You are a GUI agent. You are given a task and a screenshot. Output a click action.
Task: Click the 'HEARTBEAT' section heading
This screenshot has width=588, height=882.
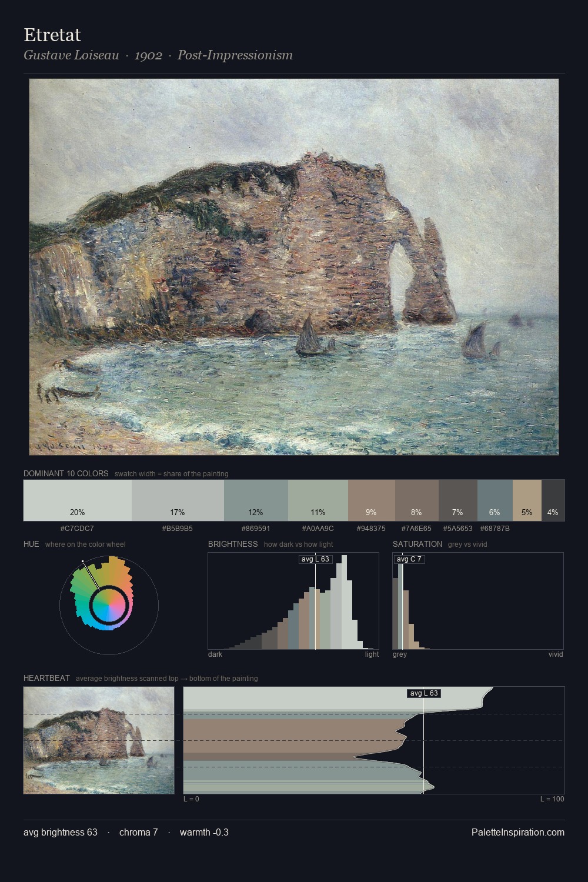coord(46,678)
